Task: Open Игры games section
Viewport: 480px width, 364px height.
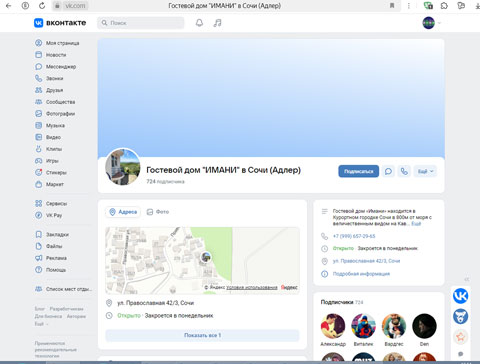Action: [x=47, y=161]
